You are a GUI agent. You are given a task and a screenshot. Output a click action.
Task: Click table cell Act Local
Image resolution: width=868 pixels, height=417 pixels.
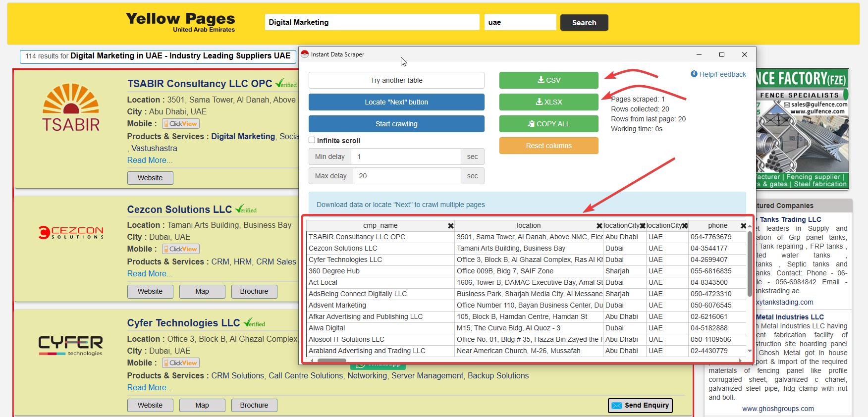380,283
